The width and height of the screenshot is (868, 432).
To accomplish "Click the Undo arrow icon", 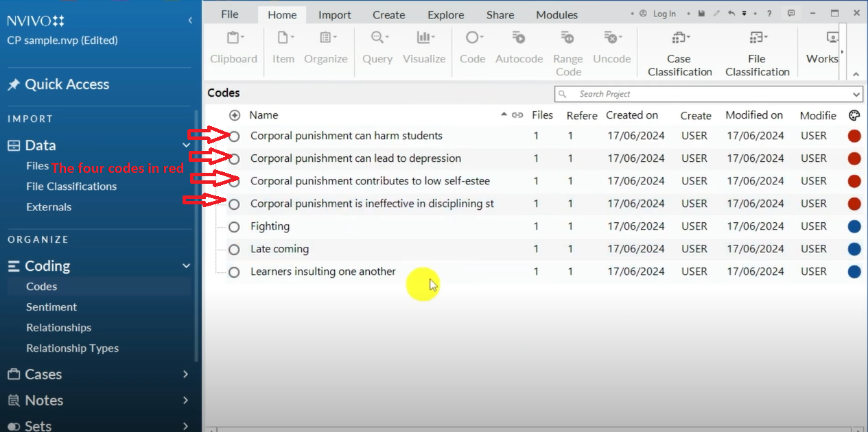I will 731,14.
